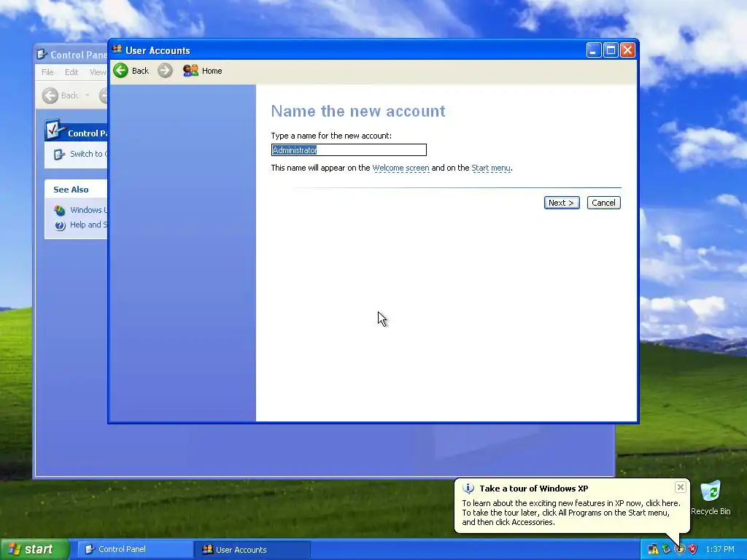Switch to Control Panel taskbar button
The width and height of the screenshot is (747, 560).
point(134,549)
